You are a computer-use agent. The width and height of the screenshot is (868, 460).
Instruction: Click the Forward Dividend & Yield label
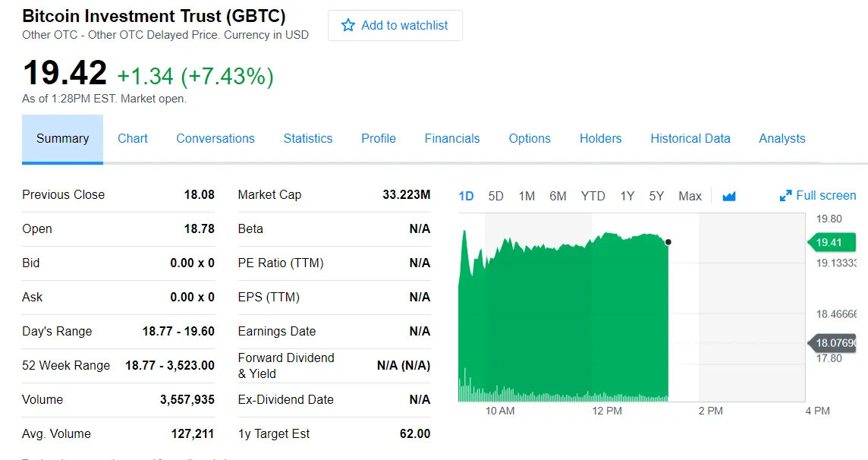[286, 366]
